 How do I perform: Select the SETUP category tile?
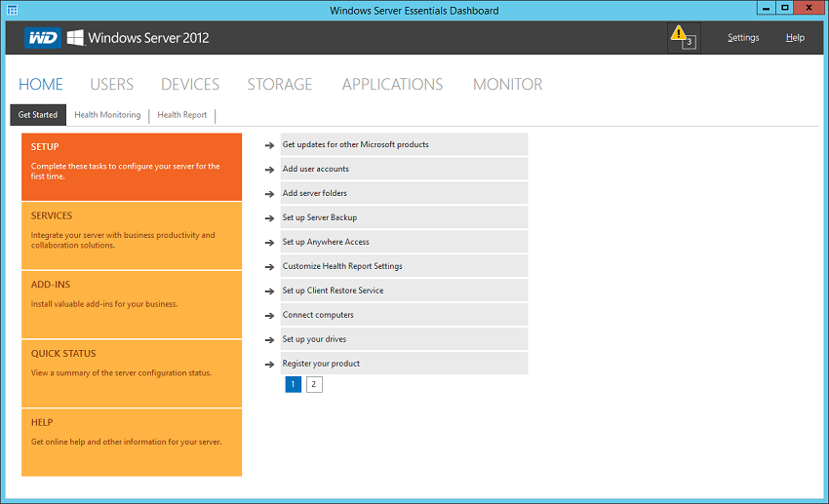132,167
